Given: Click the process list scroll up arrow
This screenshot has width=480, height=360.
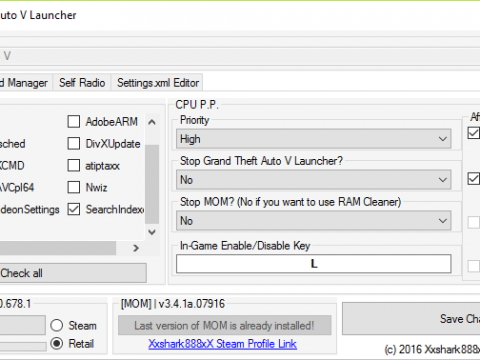Looking at the screenshot, I should (x=152, y=122).
